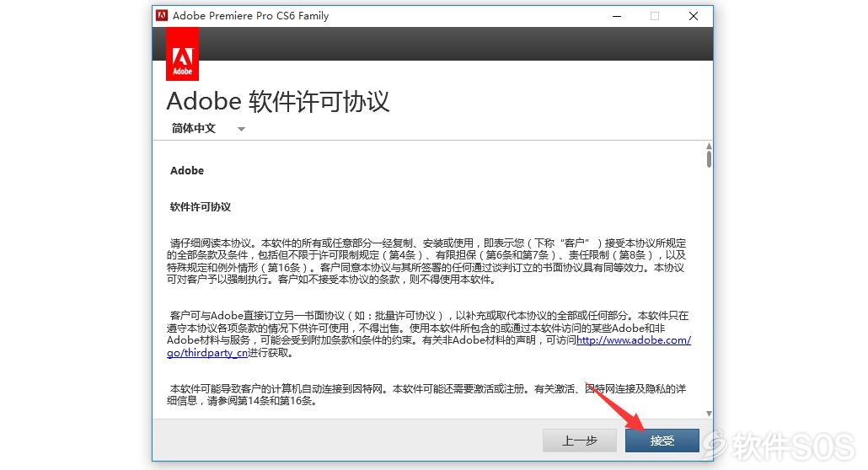Image resolution: width=868 pixels, height=470 pixels.
Task: Click the red Adobe logo
Action: coord(182,54)
